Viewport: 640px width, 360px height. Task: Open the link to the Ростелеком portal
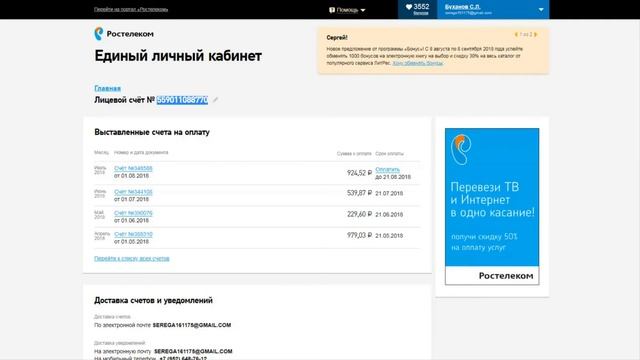coord(131,9)
